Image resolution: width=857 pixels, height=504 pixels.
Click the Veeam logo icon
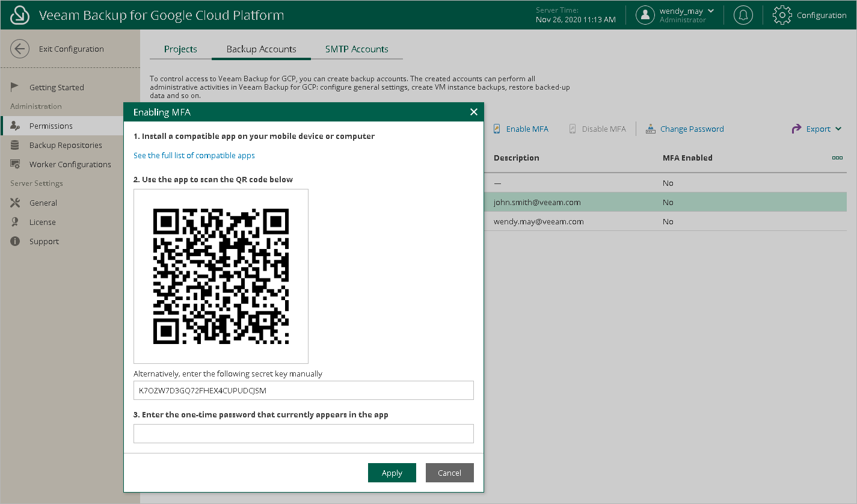click(x=20, y=15)
